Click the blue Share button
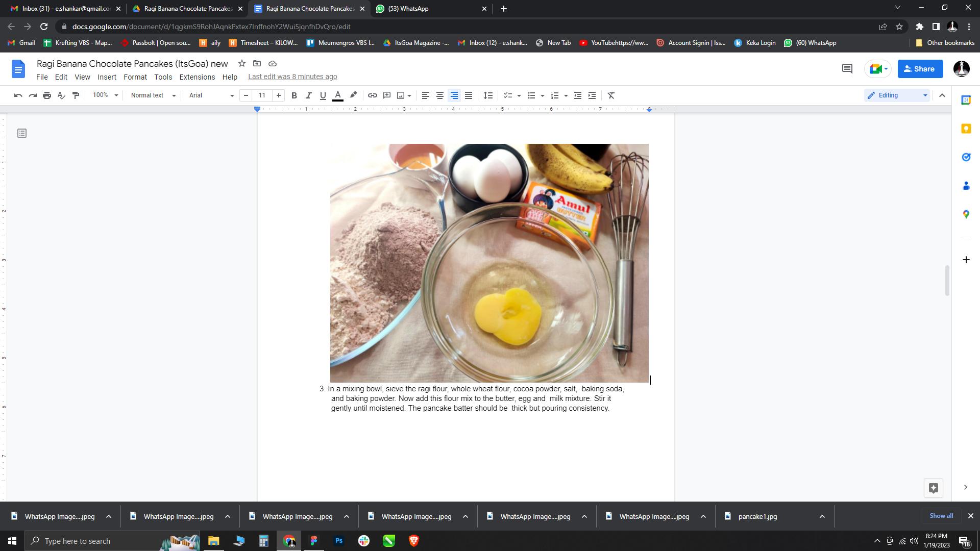The height and width of the screenshot is (551, 980). click(920, 69)
